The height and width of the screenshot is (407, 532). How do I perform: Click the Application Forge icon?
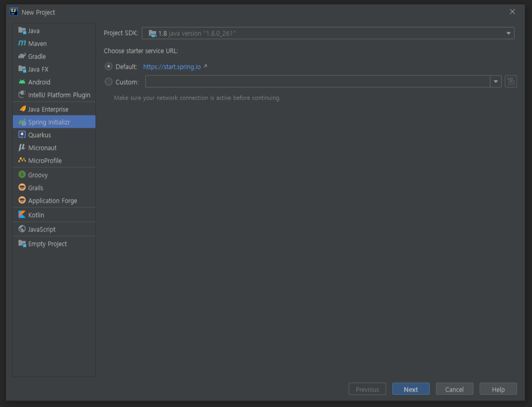22,200
